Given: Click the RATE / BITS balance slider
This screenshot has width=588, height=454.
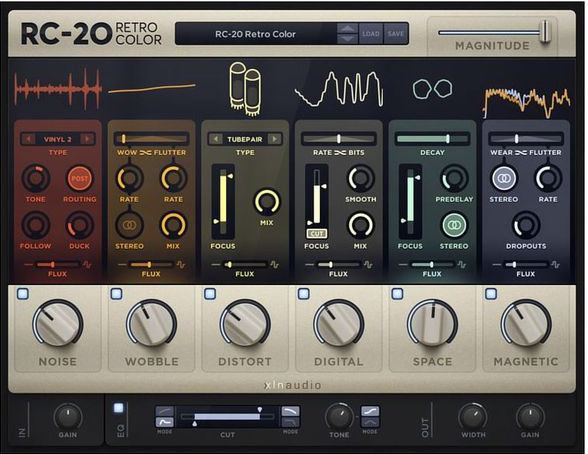Looking at the screenshot, I should pyautogui.click(x=339, y=139).
